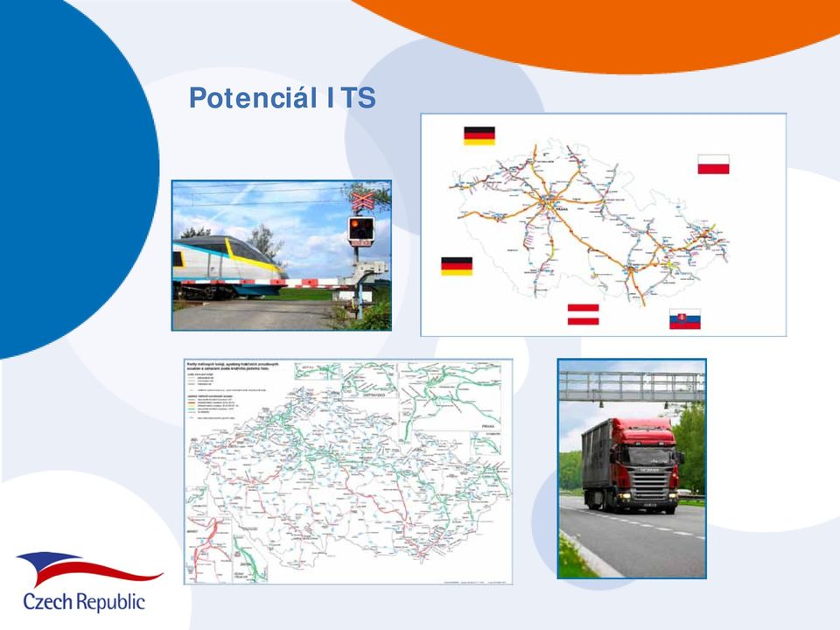Viewport: 840px width, 630px height.
Task: Click the Austrian flag on the map
Action: (x=583, y=314)
